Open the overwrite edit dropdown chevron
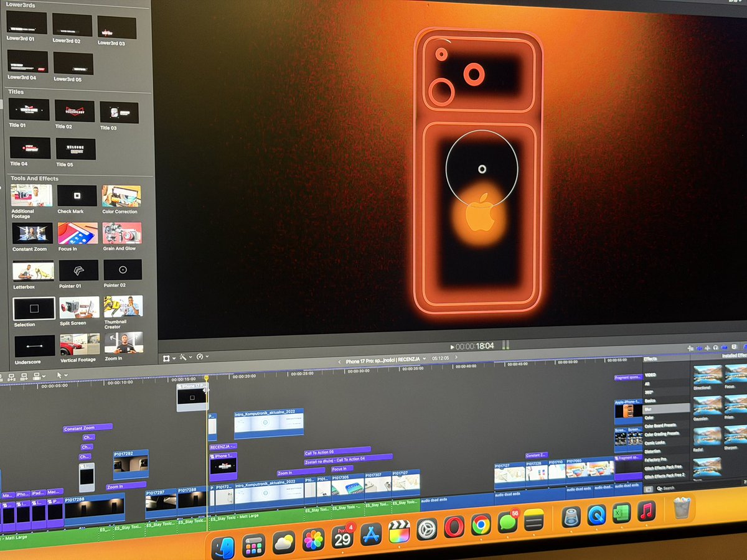This screenshot has height=560, width=747. tap(44, 376)
